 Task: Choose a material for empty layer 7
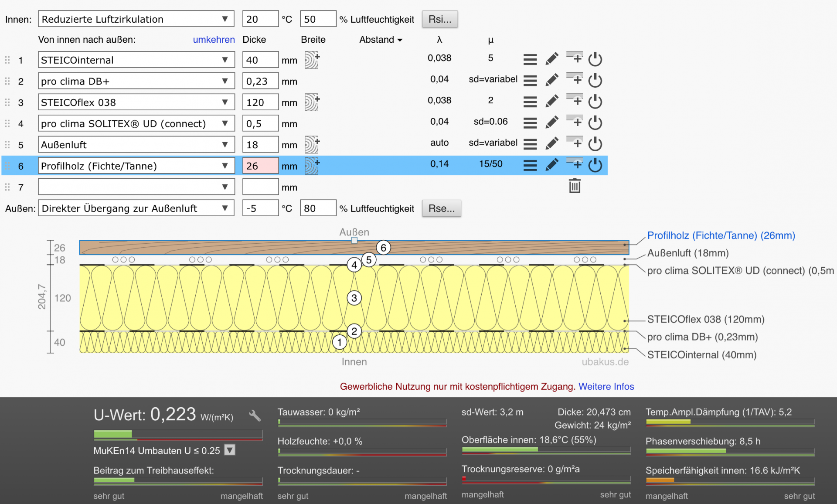136,187
